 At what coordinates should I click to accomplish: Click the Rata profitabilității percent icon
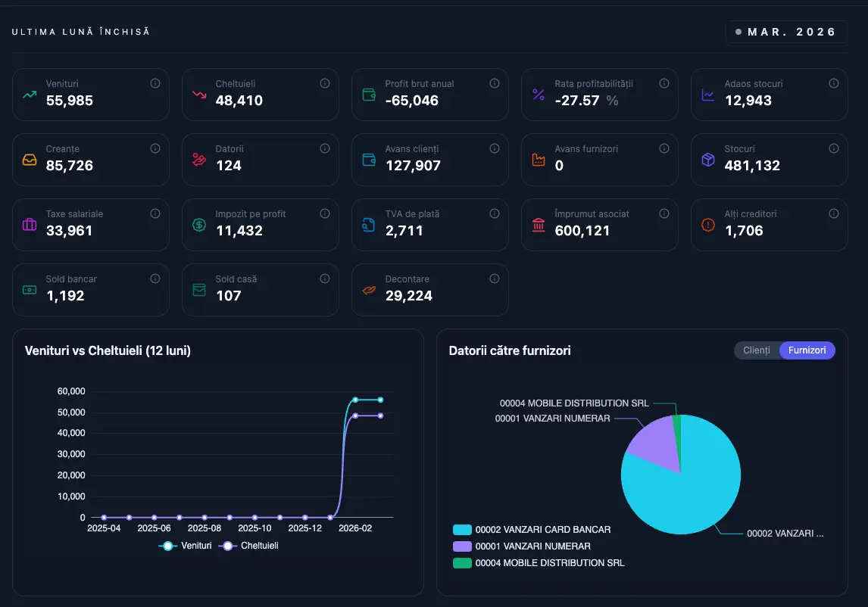pyautogui.click(x=539, y=95)
